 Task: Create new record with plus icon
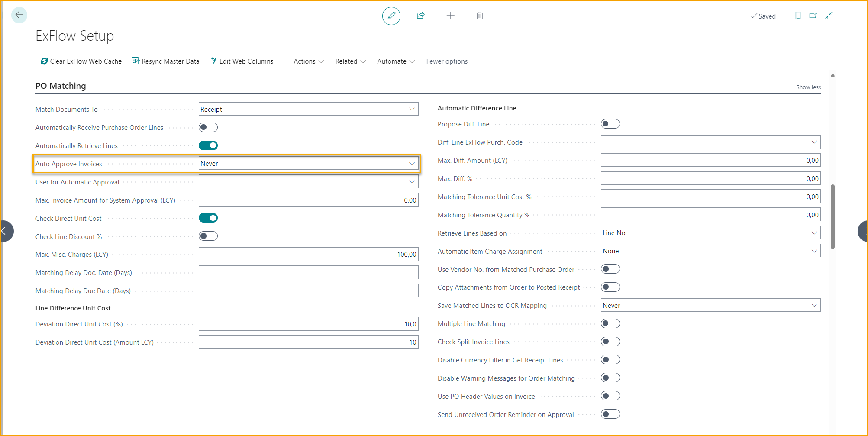tap(450, 16)
